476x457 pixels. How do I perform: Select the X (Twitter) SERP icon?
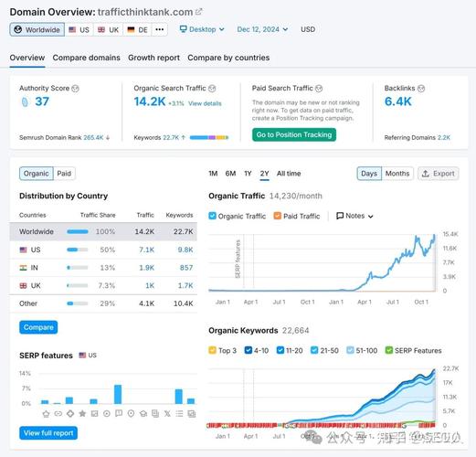tap(167, 414)
